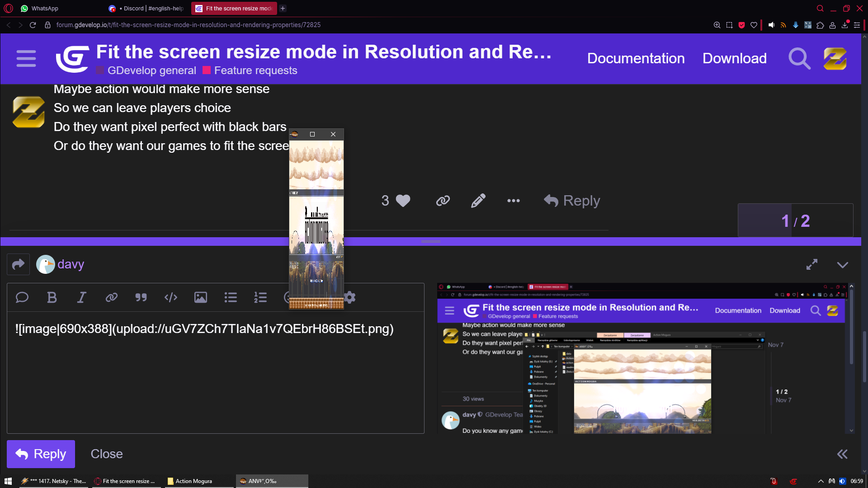Click the 1 / 2 topic progress indicator
This screenshot has width=868, height=488.
(x=795, y=221)
